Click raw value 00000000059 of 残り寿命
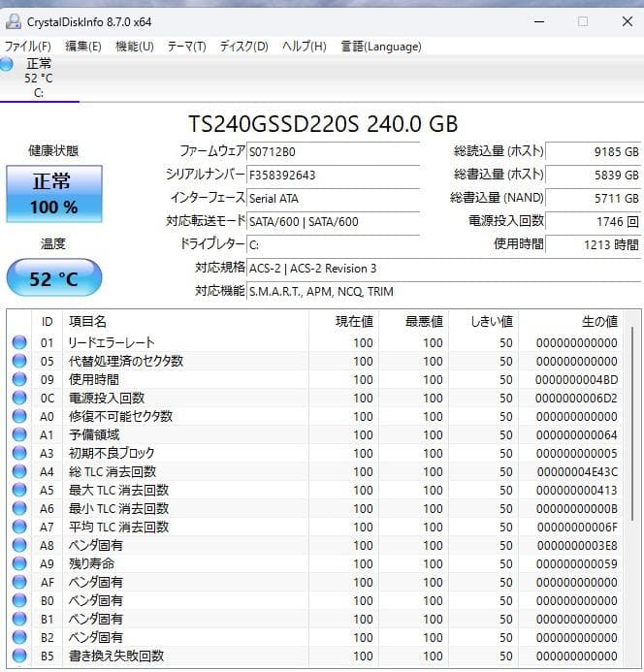644x672 pixels. tap(577, 564)
